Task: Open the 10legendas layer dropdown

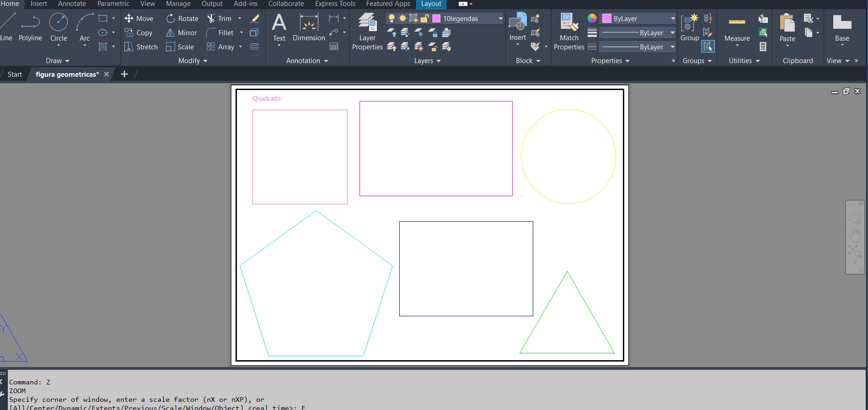Action: pyautogui.click(x=500, y=18)
